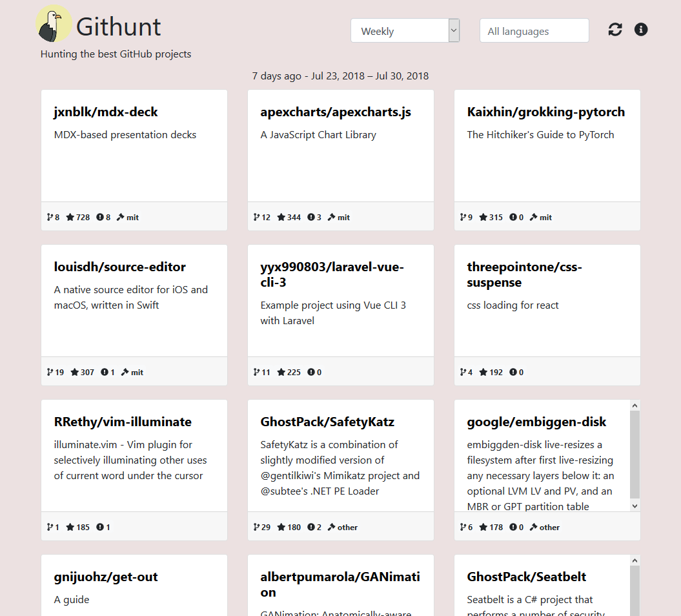Click the 'Hunting the best GitHub projects' tagline
The width and height of the screenshot is (681, 616).
click(116, 54)
